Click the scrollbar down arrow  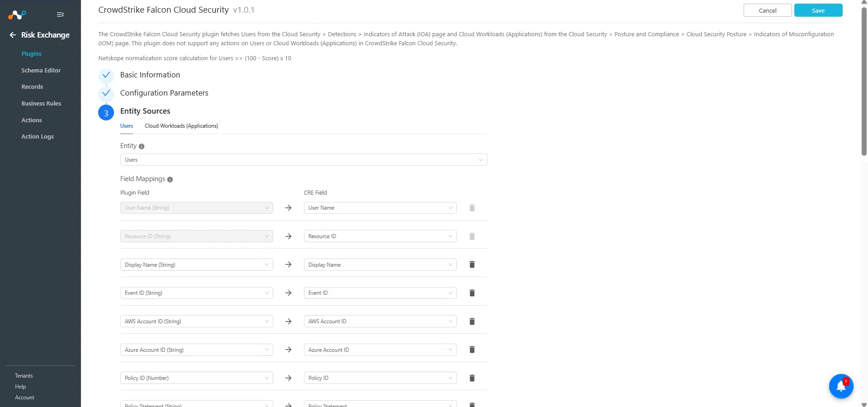864,404
